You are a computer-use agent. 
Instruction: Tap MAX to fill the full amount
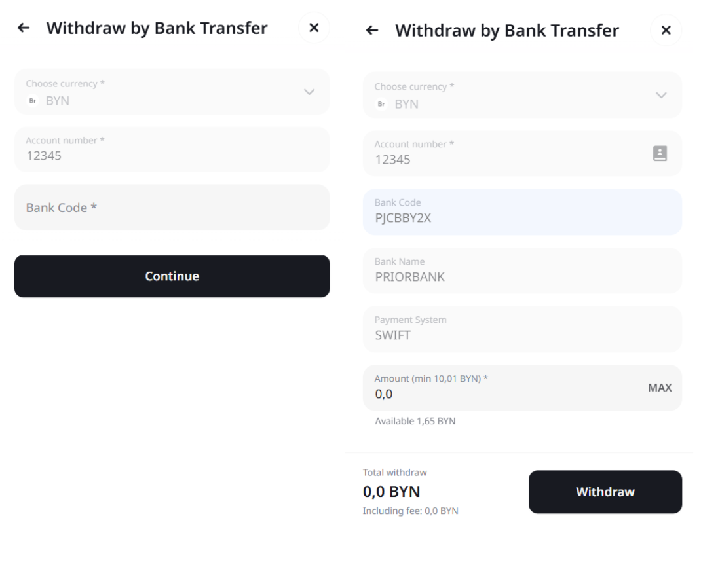[660, 388]
